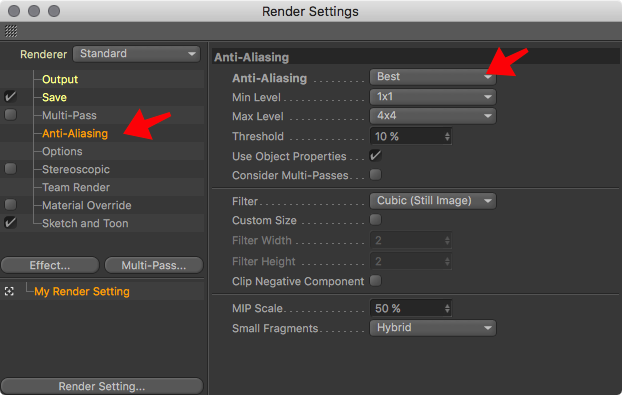
Task: Enable the Multi-Pass checkbox
Action: pyautogui.click(x=10, y=115)
